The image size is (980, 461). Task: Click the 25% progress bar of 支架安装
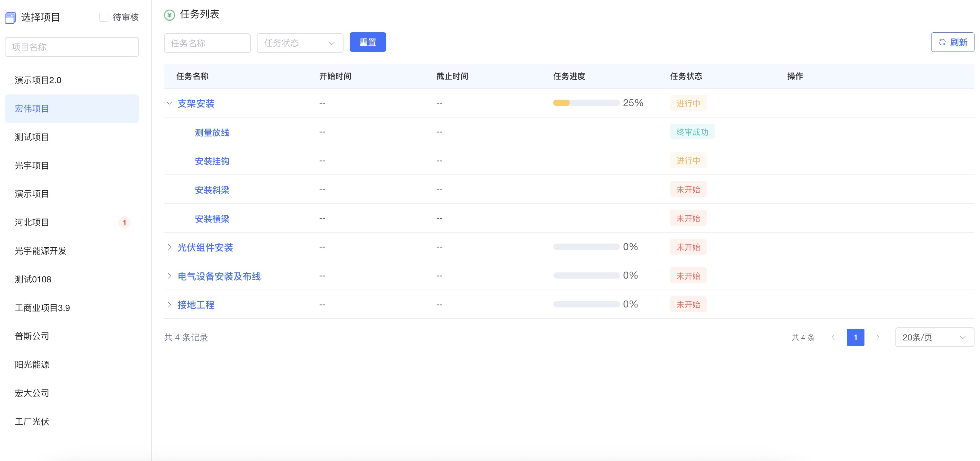click(586, 103)
